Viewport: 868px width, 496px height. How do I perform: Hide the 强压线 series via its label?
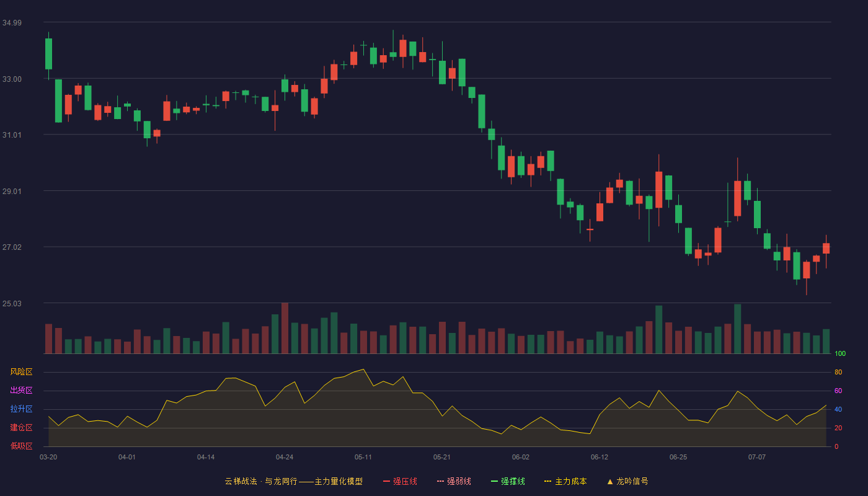405,481
